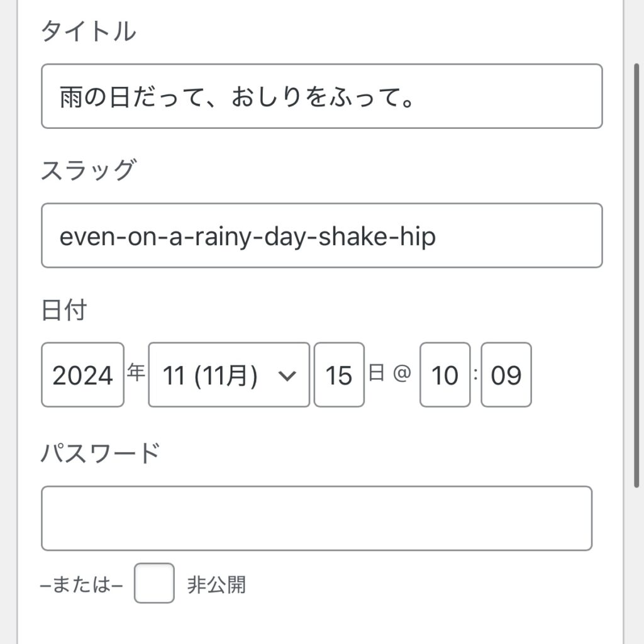
Task: Click the 日付 section label
Action: pos(64,309)
